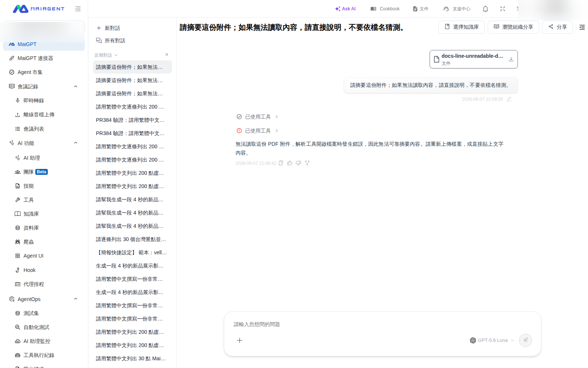Give the reply a thumbs down
Image resolution: width=588 pixels, height=368 pixels.
point(298,163)
